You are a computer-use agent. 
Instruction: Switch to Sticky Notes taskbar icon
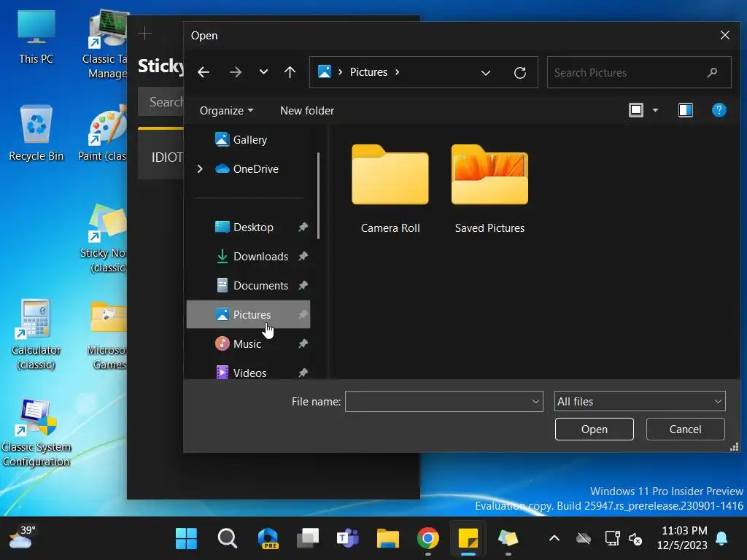[x=468, y=539]
